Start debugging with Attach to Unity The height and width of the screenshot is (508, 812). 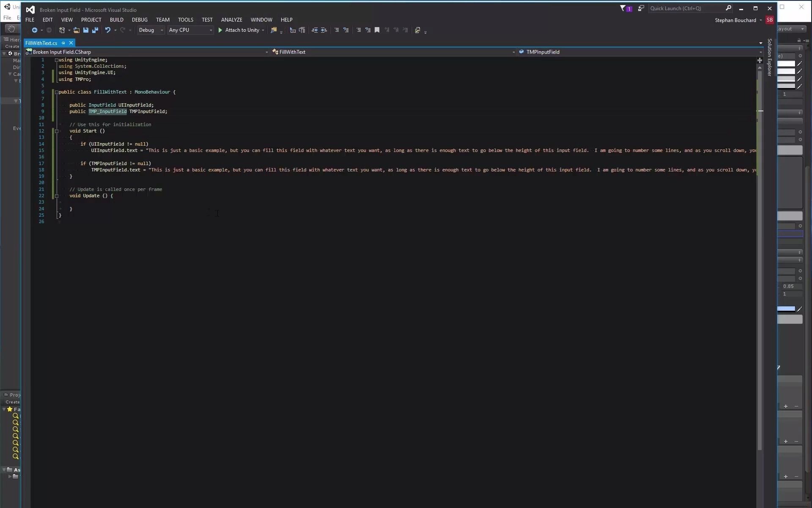(241, 30)
